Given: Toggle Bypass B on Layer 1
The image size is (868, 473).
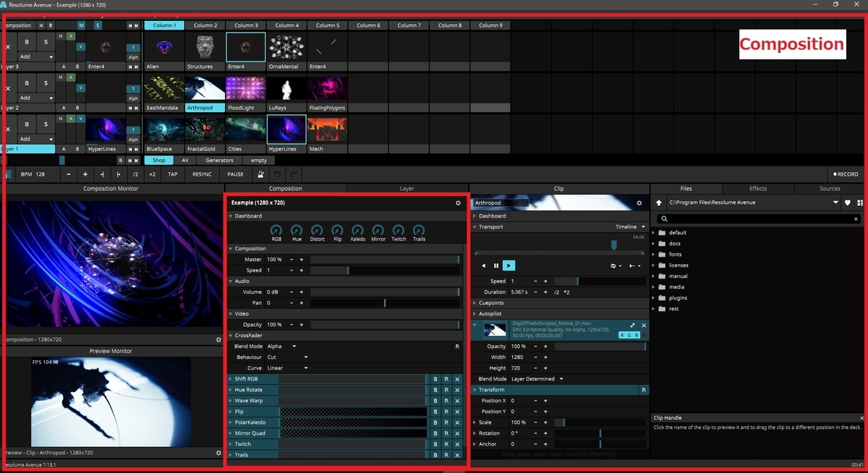Looking at the screenshot, I should click(27, 124).
